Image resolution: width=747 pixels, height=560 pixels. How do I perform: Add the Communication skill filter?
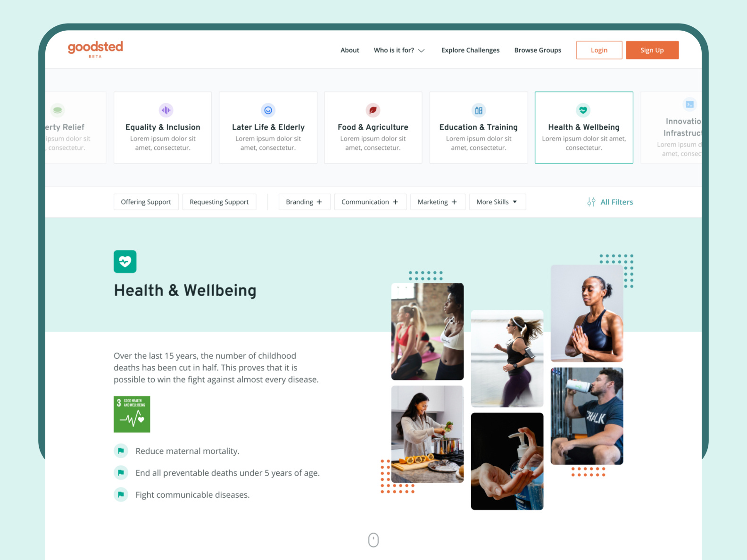point(370,202)
